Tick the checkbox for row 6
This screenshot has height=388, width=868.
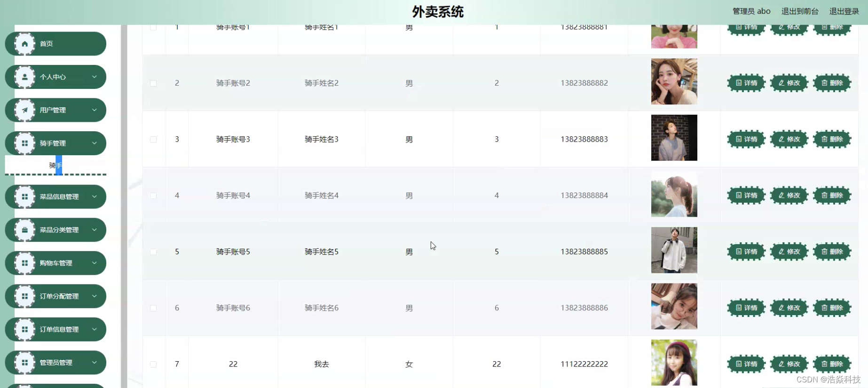[x=153, y=308]
